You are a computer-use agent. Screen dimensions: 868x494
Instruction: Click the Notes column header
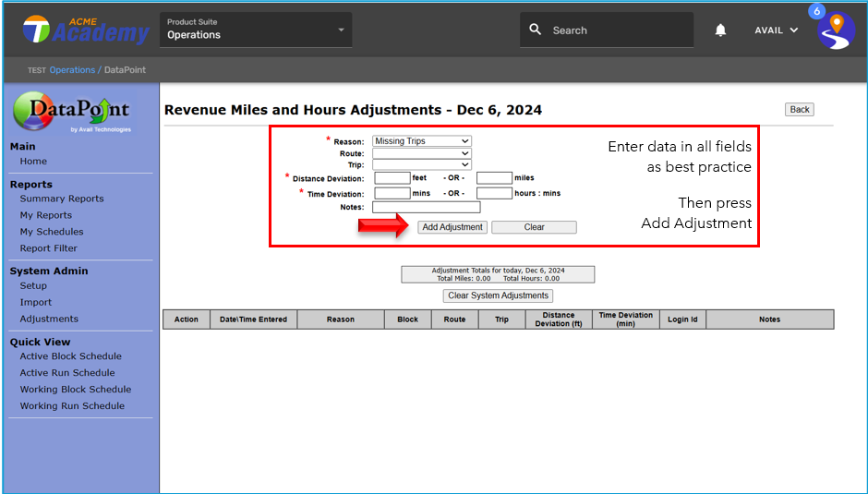pos(770,319)
